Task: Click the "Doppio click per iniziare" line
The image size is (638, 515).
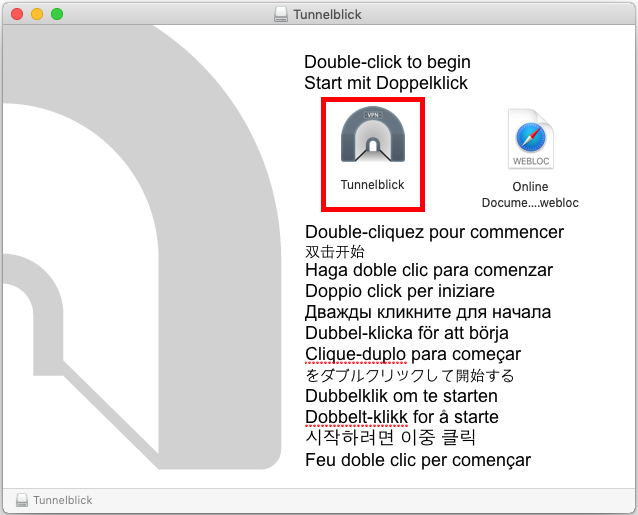Action: coord(400,291)
